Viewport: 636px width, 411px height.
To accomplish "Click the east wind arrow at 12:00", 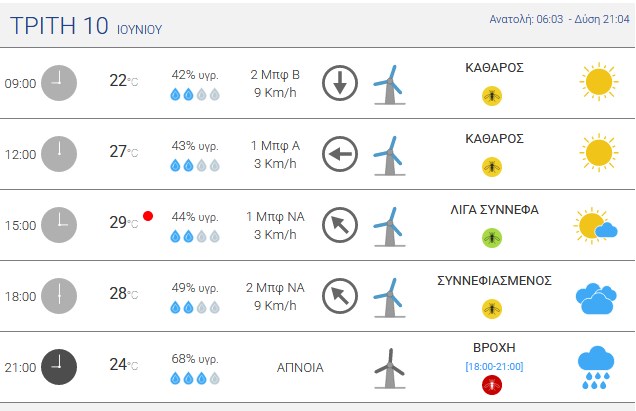I will pos(340,154).
